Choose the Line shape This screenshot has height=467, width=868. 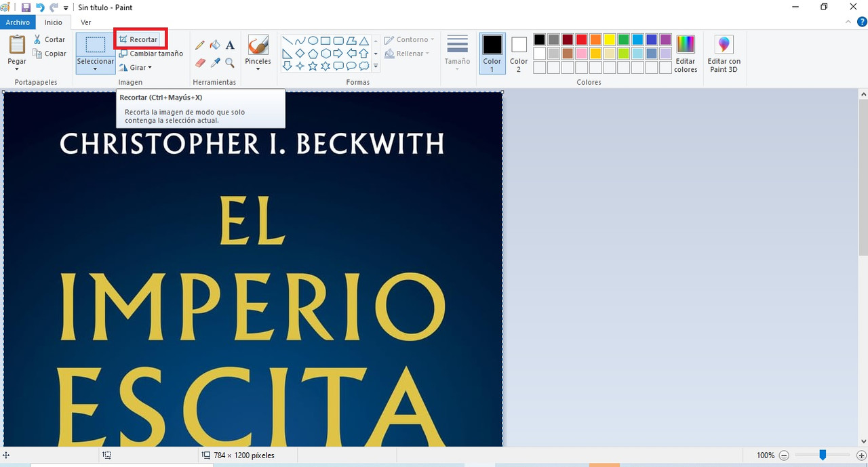(x=287, y=41)
